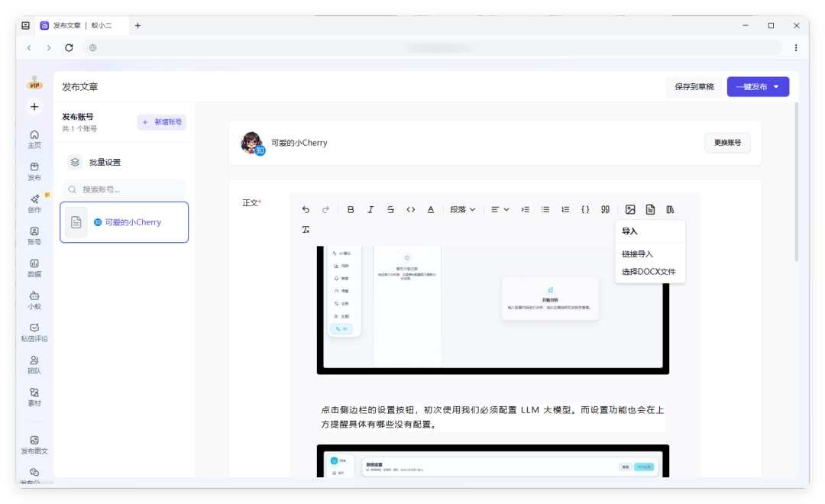Insert a blockquote
This screenshot has width=825, height=504.
point(605,209)
